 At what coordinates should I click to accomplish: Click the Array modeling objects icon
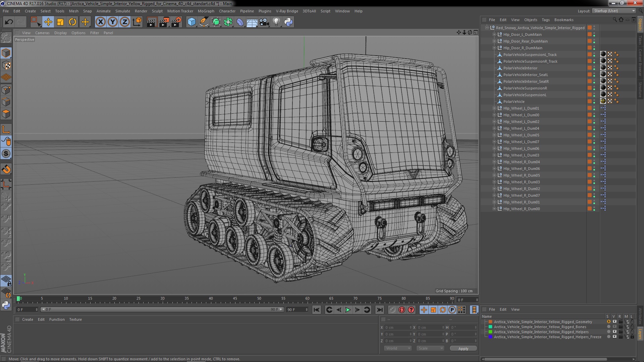[228, 22]
